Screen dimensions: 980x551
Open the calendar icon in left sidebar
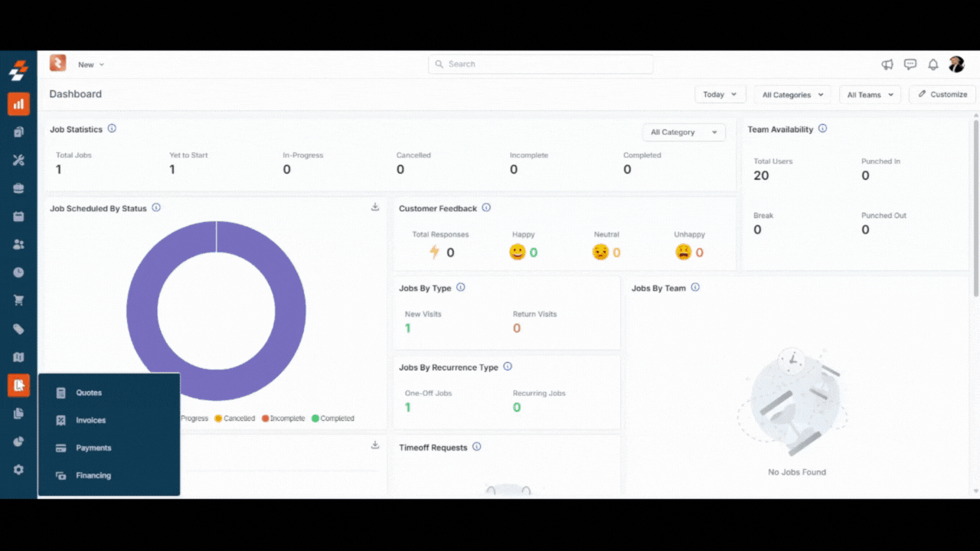[18, 217]
